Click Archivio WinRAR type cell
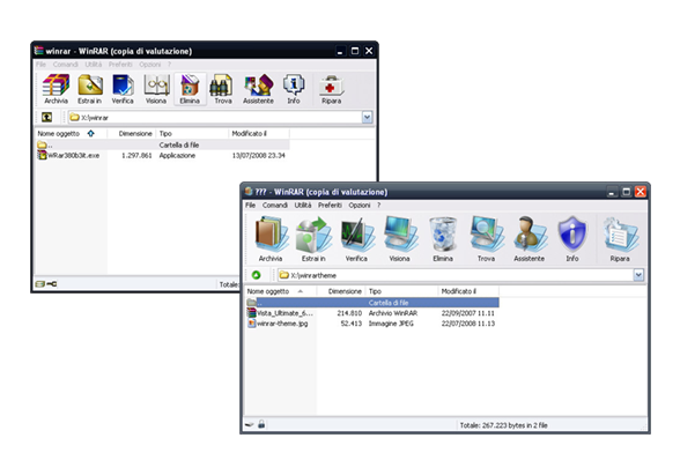This screenshot has width=680, height=475. 393,313
